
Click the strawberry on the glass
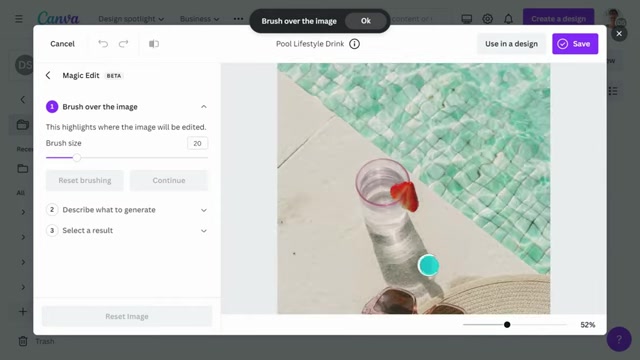[x=404, y=196]
